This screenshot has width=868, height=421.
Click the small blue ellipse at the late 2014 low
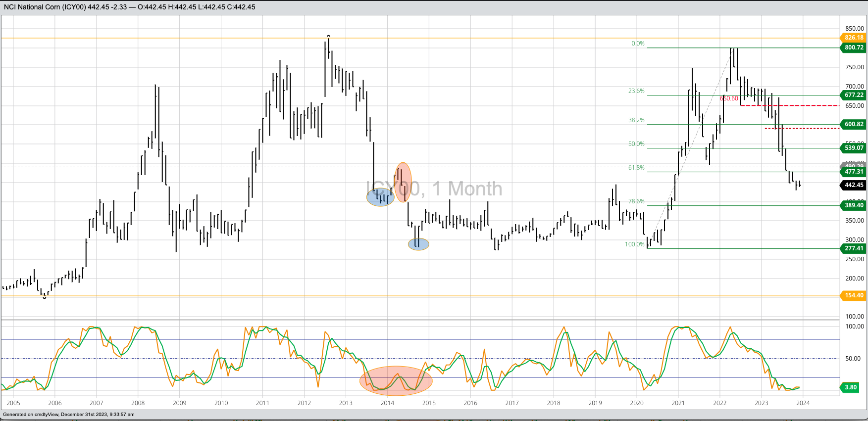(x=418, y=244)
